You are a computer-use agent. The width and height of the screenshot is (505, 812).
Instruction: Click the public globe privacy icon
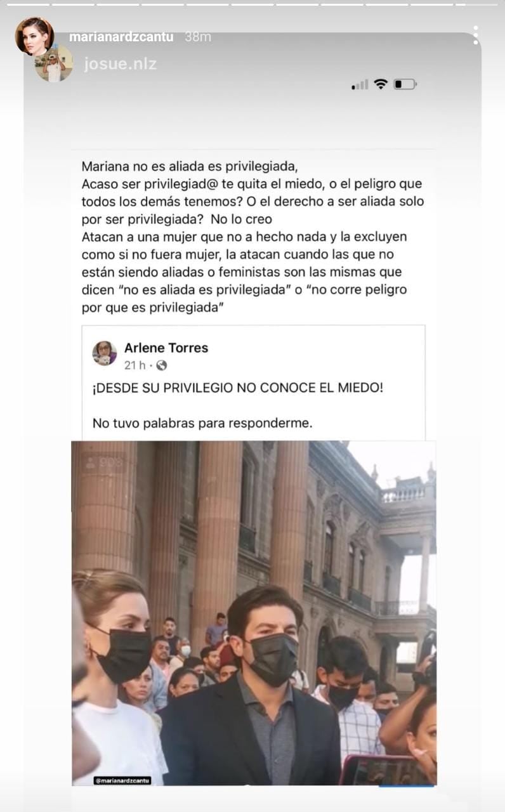(x=162, y=365)
